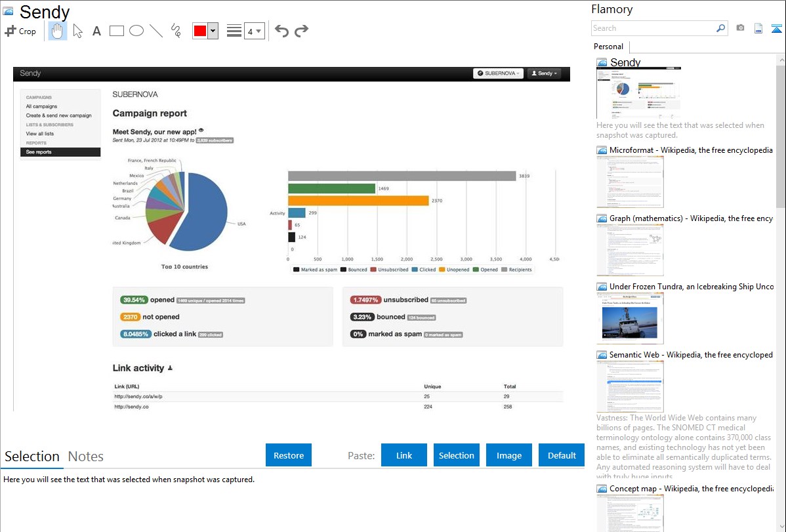Screen dimensions: 786x532
Task: Click the 39.54% opened badge
Action: 134,300
